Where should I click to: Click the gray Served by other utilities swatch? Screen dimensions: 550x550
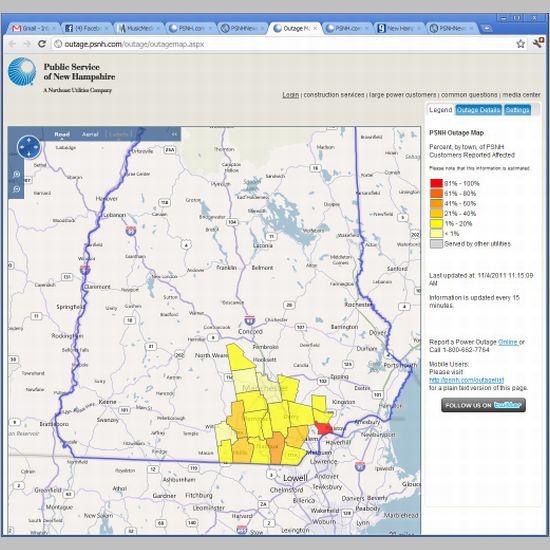coord(436,244)
